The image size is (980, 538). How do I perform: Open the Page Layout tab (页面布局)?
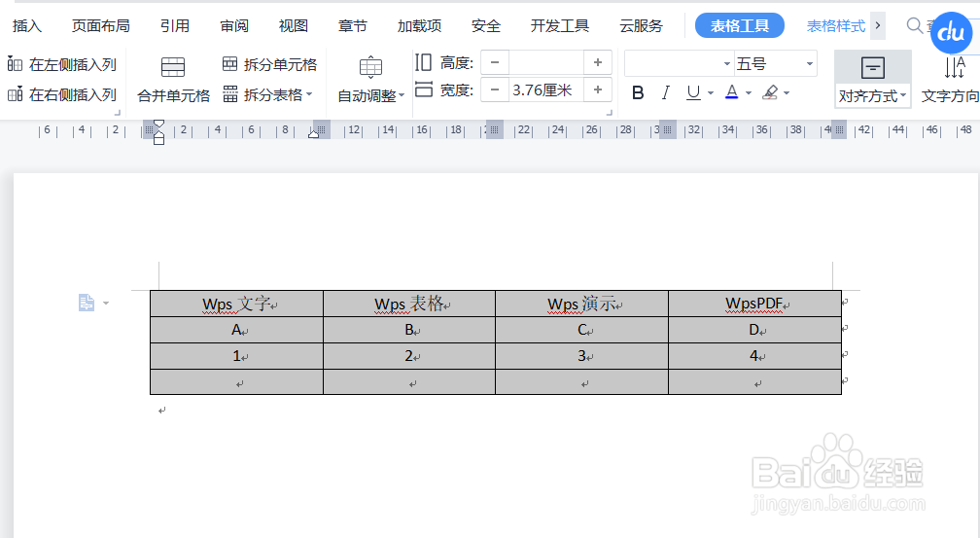point(101,25)
